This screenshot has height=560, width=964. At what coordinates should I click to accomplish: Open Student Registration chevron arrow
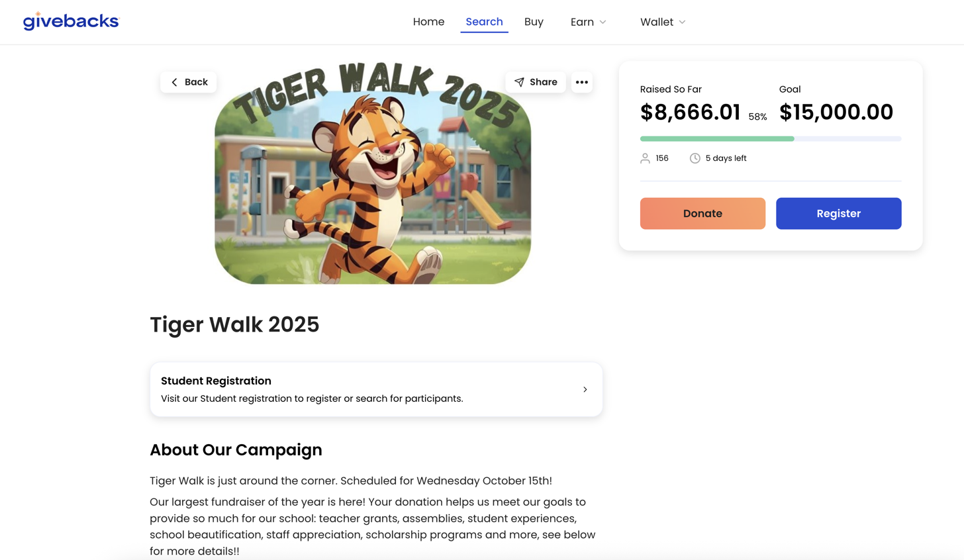[x=585, y=389]
